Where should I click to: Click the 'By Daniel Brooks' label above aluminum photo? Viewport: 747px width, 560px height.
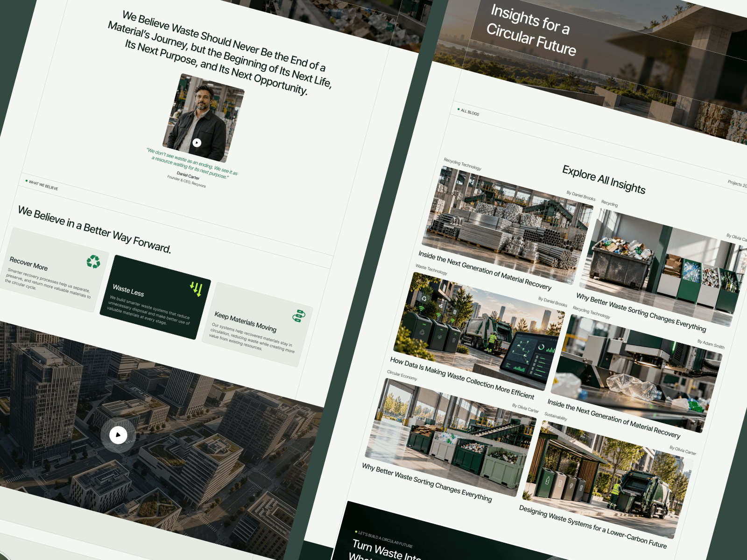click(x=581, y=196)
